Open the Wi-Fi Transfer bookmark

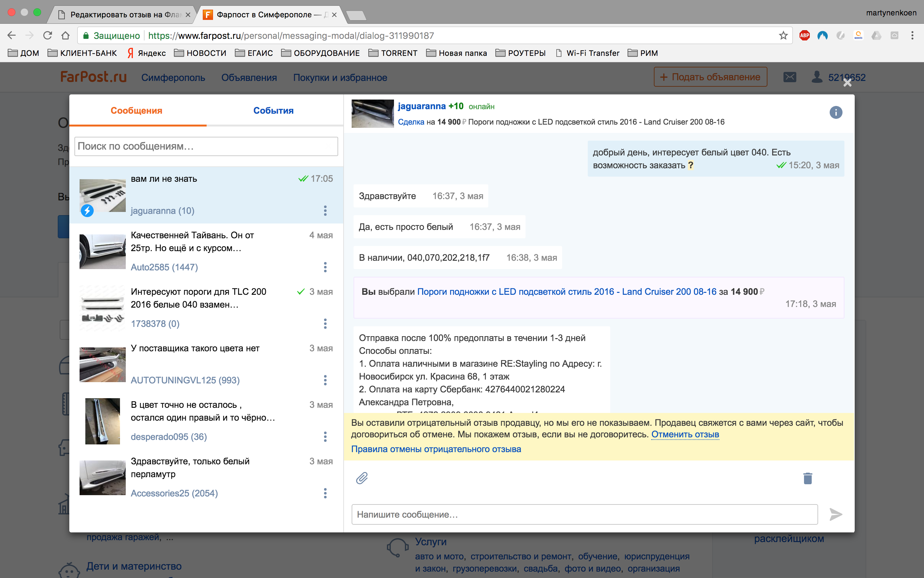click(588, 53)
